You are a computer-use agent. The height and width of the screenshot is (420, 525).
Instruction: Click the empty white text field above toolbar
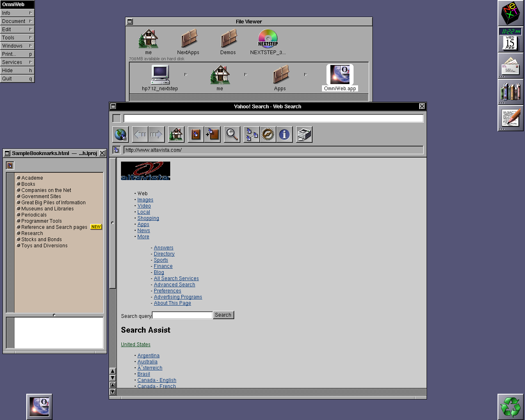(274, 118)
